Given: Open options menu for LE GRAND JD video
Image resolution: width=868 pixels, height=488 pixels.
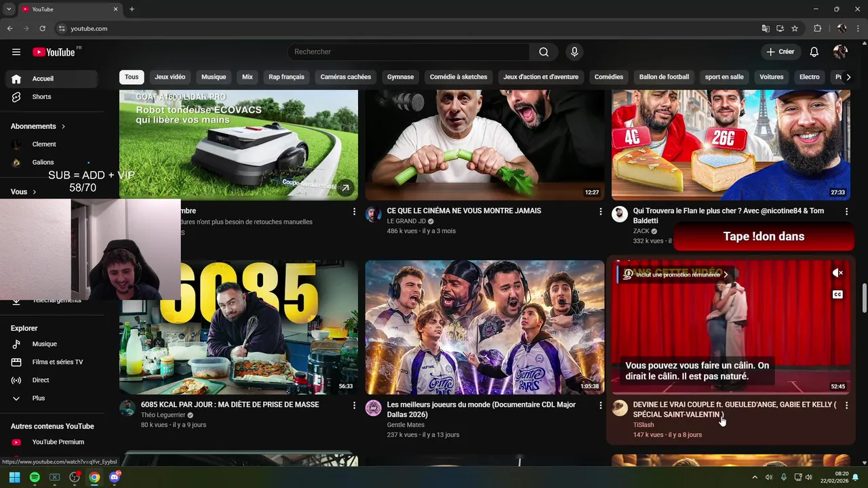Looking at the screenshot, I should pyautogui.click(x=600, y=211).
